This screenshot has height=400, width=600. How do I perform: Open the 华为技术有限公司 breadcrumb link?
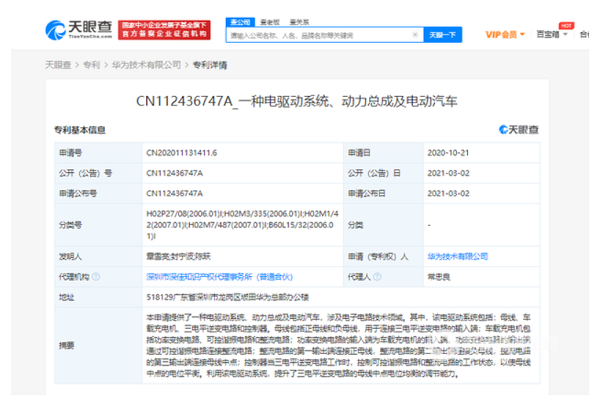tap(146, 65)
